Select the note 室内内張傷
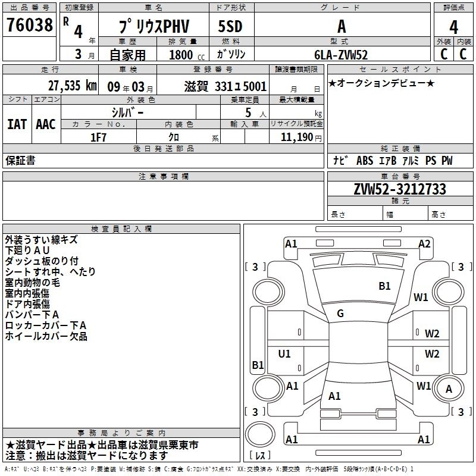The height and width of the screenshot is (476, 476). (x=27, y=293)
